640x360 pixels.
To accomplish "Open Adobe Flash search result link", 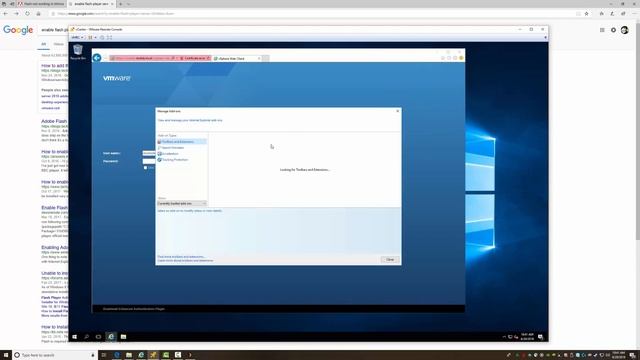I will [54, 121].
